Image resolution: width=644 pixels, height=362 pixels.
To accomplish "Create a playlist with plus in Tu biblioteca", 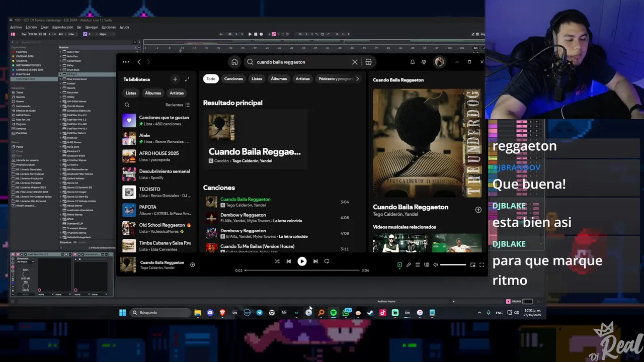I will pos(175,79).
